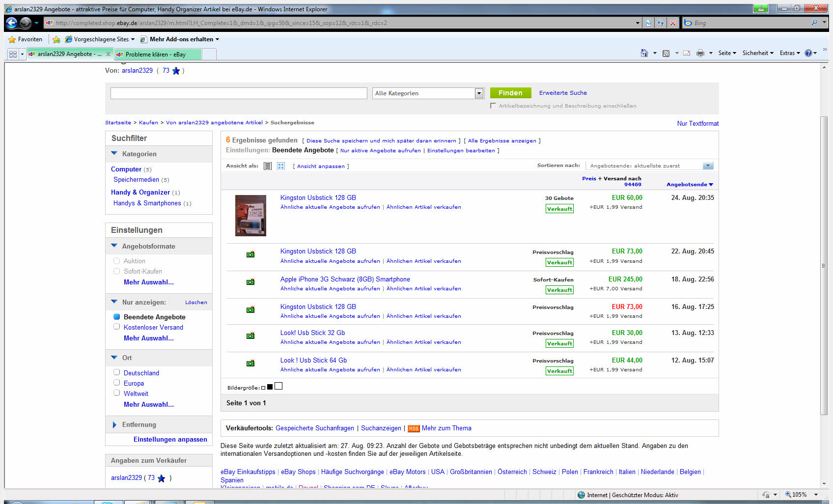Open the Quick Tabs grid icon

tap(13, 54)
